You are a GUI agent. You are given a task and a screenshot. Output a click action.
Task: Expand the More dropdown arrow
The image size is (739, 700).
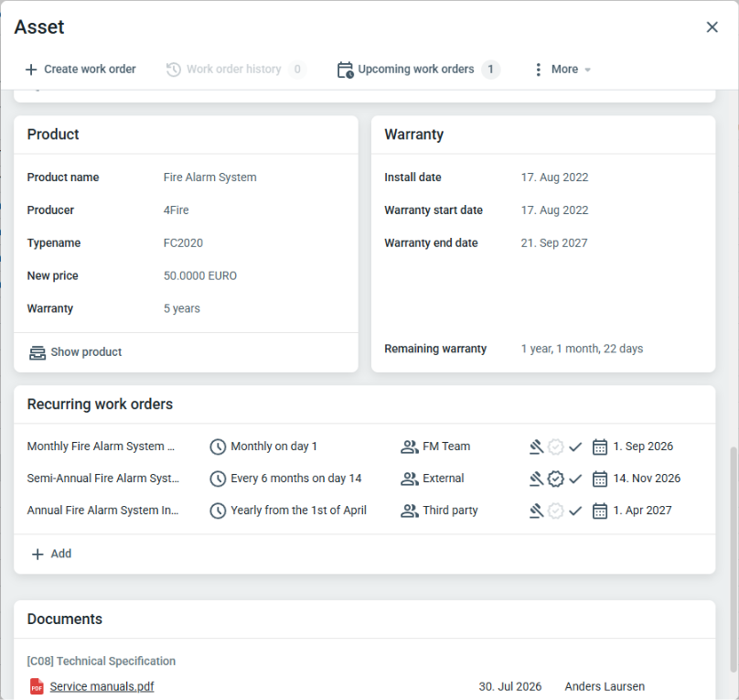point(588,70)
